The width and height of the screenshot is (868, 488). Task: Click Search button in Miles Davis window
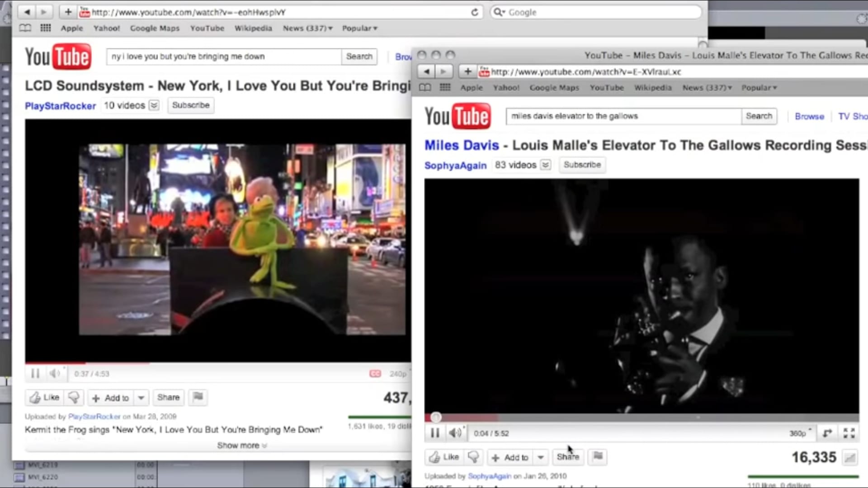point(759,116)
